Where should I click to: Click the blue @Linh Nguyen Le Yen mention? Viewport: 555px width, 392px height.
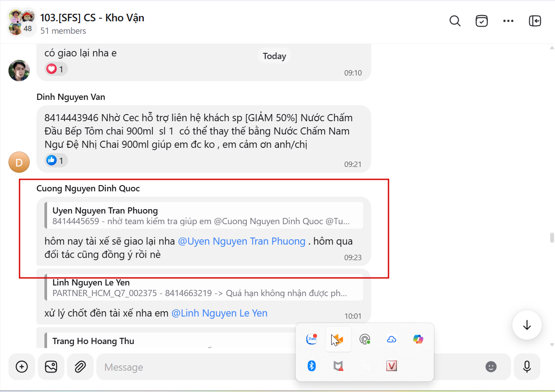(219, 313)
